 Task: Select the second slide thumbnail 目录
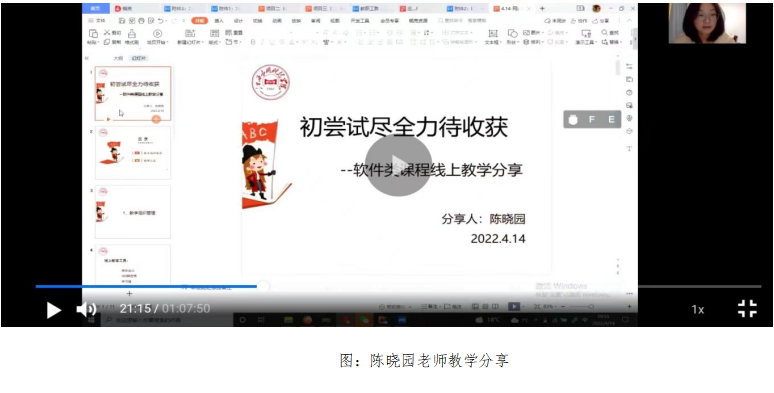click(133, 153)
